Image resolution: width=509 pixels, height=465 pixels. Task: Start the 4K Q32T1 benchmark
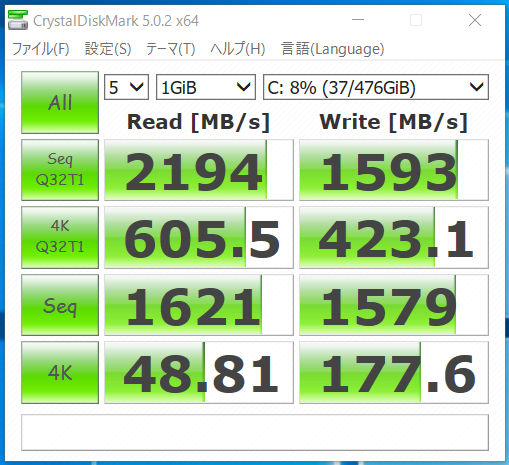[60, 237]
